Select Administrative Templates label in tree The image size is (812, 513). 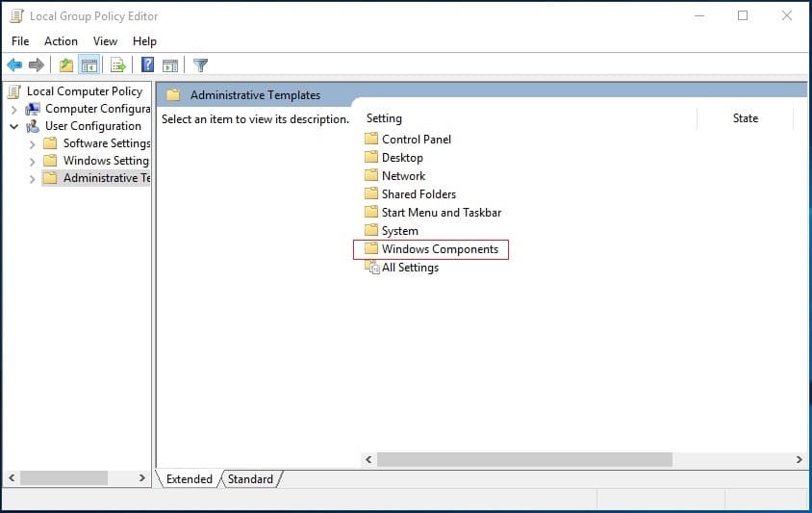tap(107, 178)
